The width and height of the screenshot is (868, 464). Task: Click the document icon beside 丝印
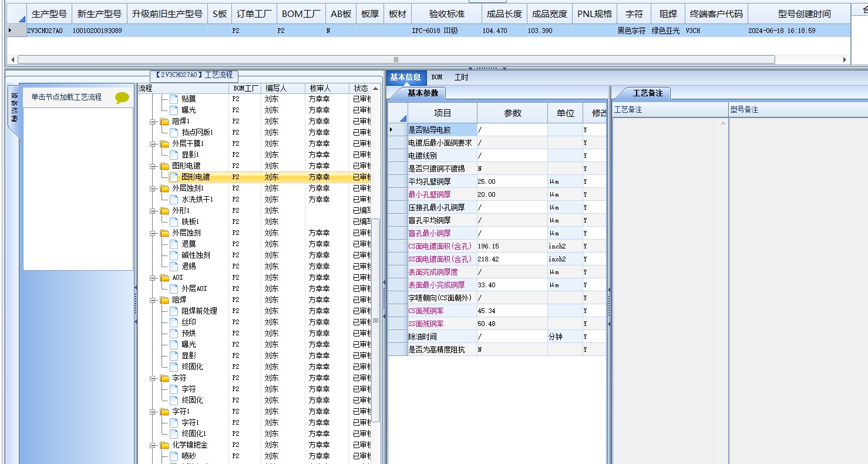174,322
